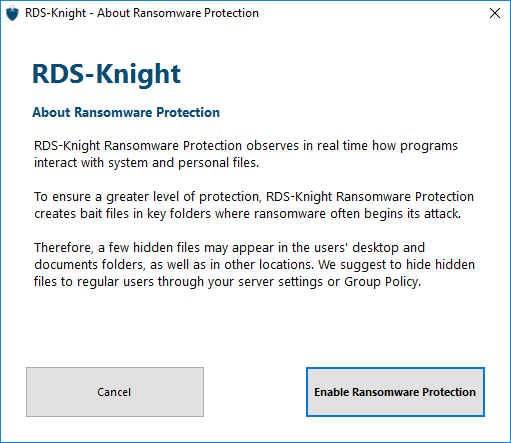The image size is (511, 443).
Task: Click the paragraph about hidden files appearing
Action: tap(255, 265)
